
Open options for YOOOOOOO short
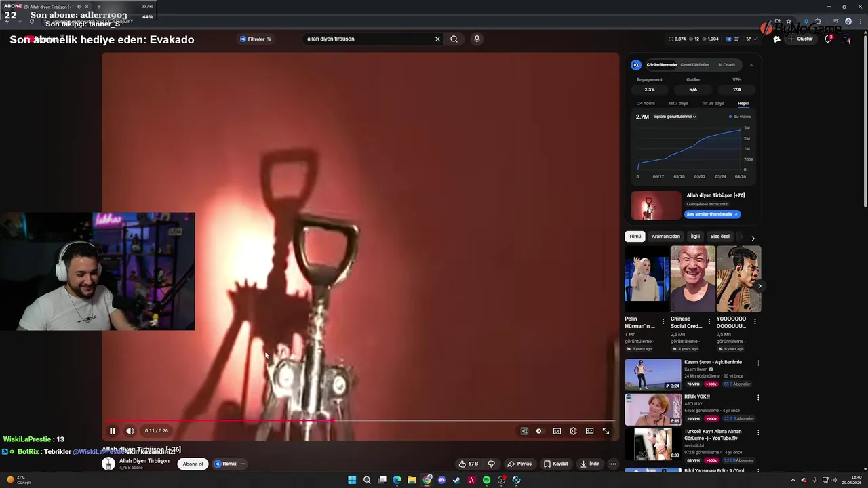click(755, 321)
